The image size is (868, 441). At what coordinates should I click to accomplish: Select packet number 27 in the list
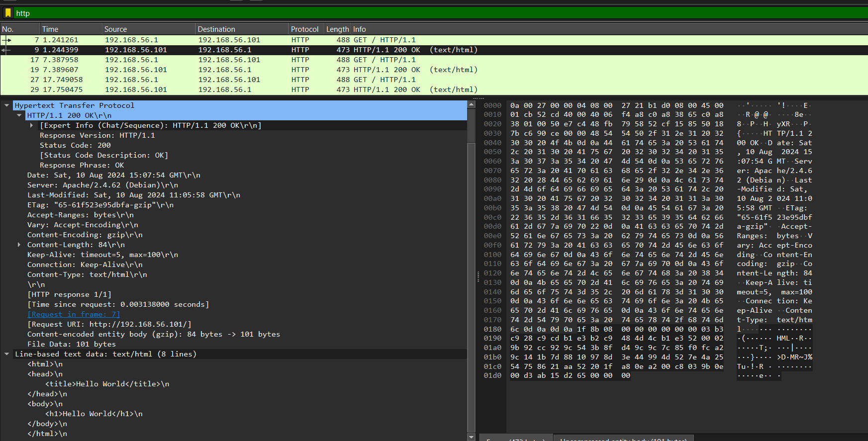pos(434,80)
